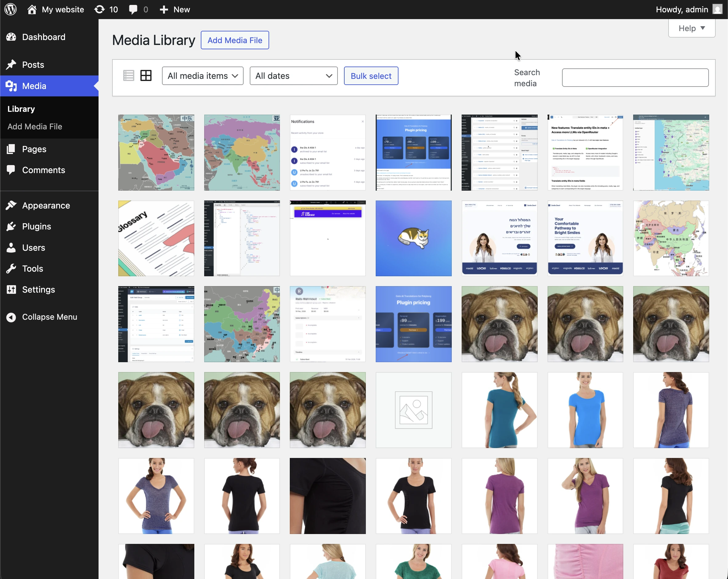Collapse the admin sidebar menu
Image resolution: width=728 pixels, height=579 pixels.
coord(11,317)
